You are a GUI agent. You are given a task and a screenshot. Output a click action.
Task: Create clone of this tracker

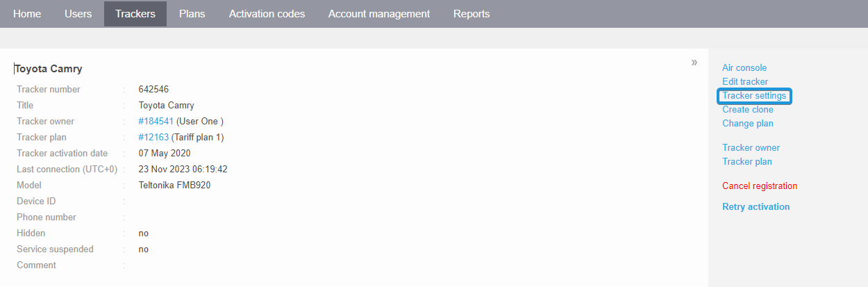pyautogui.click(x=748, y=110)
